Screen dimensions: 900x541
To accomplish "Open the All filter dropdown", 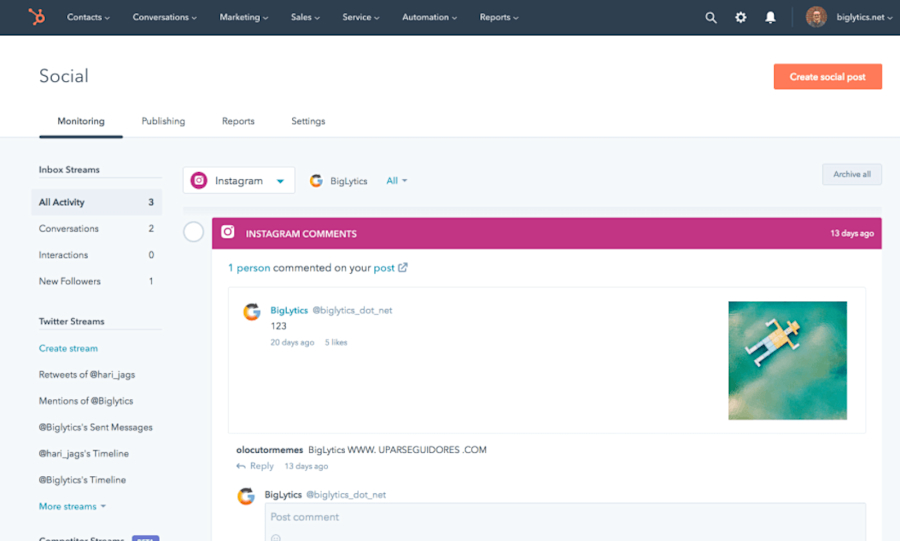I will [397, 181].
